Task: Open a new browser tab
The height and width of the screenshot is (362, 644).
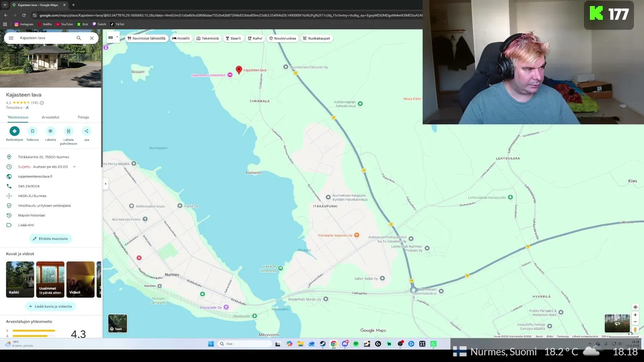Action: [x=73, y=5]
